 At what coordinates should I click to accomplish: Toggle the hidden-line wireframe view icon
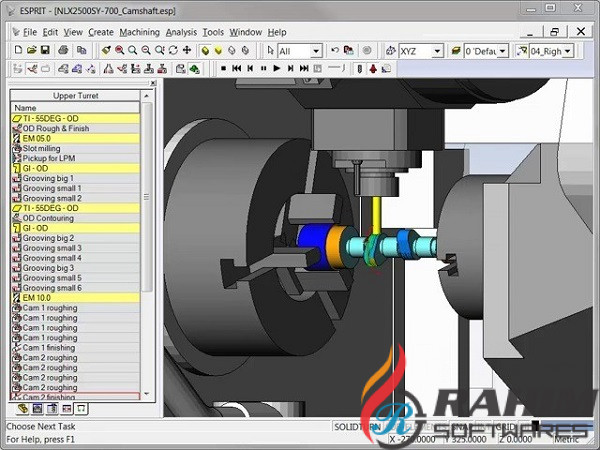tap(245, 51)
